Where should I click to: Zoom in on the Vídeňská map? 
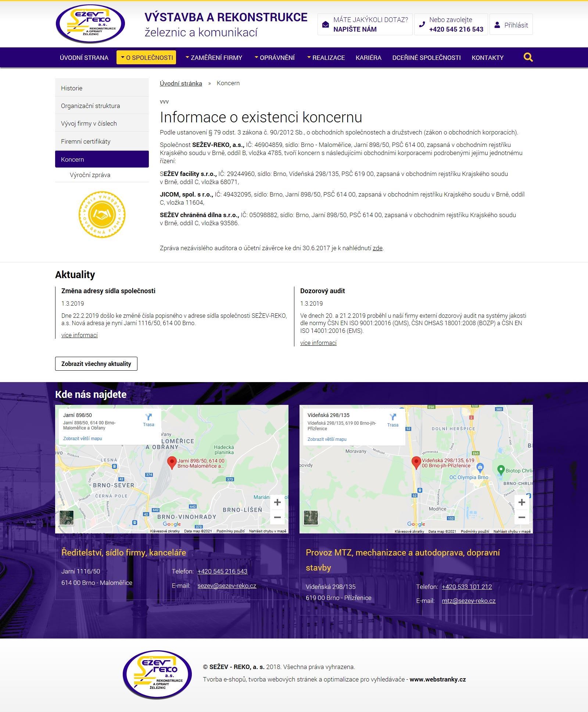coord(521,502)
